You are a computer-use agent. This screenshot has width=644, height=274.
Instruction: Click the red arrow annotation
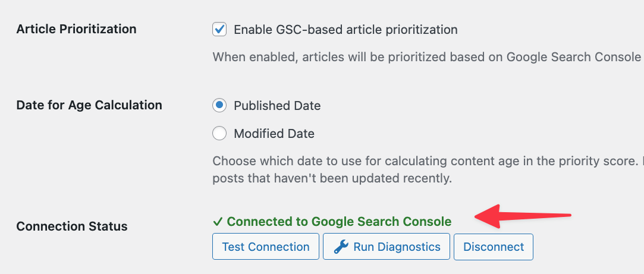pyautogui.click(x=523, y=216)
